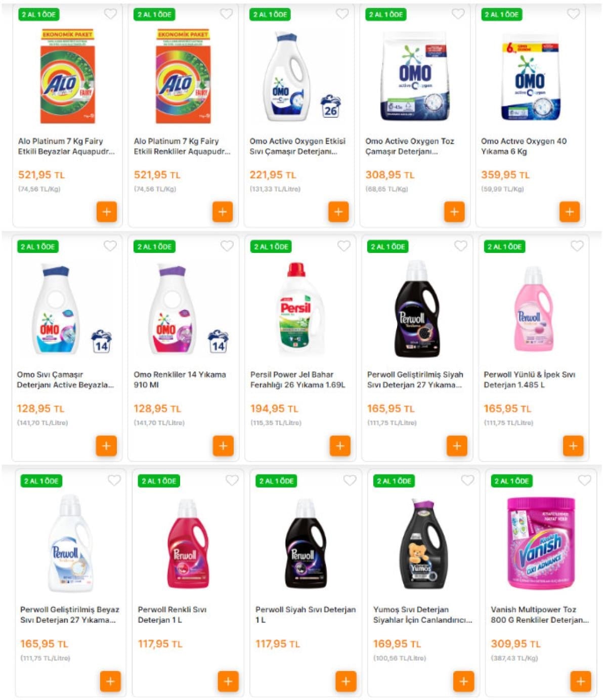This screenshot has width=607, height=700.
Task: Add Omo Active Oxygen 40 Yıkama to cart
Action: pos(570,212)
